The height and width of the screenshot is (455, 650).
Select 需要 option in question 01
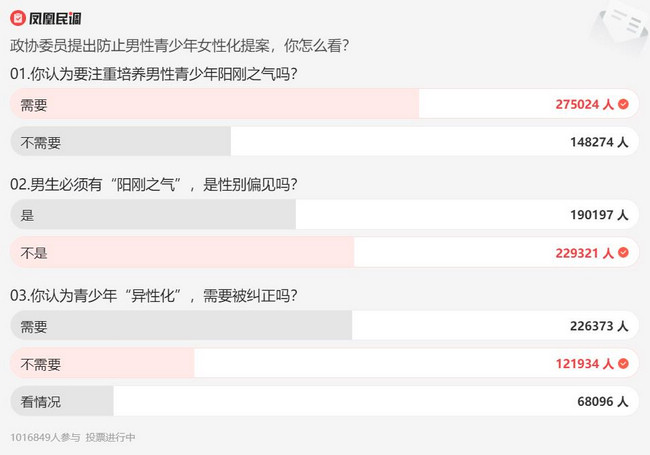click(324, 104)
